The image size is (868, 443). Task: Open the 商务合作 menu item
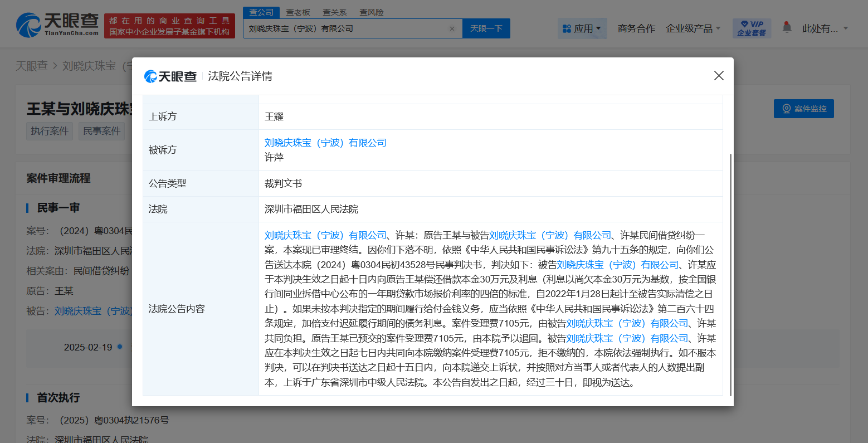[636, 28]
